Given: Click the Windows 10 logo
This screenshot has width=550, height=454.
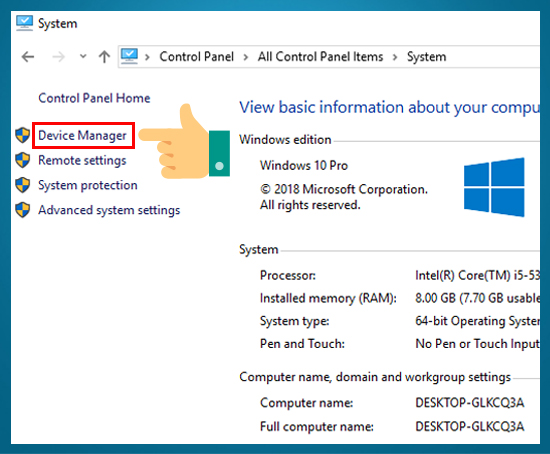Looking at the screenshot, I should pyautogui.click(x=494, y=187).
